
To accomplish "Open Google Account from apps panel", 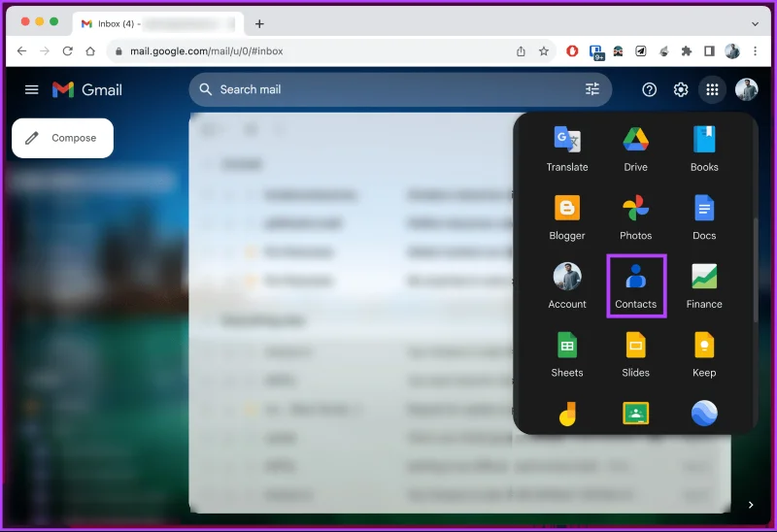I will tap(567, 285).
